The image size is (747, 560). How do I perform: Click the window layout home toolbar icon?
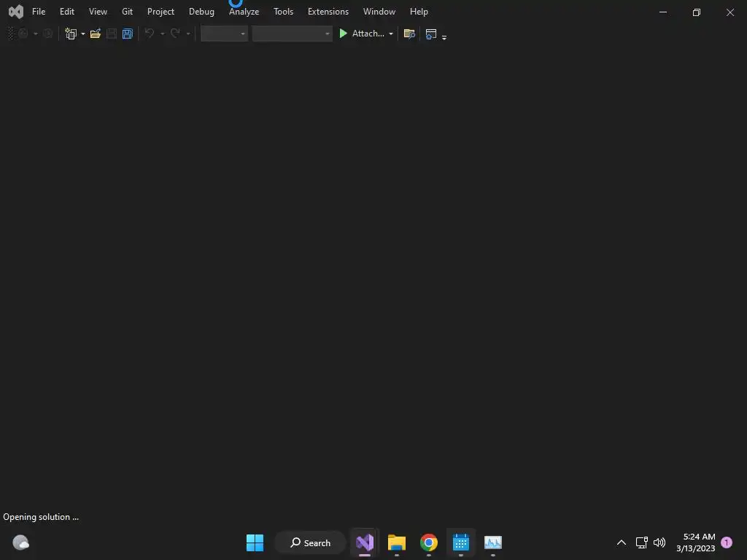[431, 34]
